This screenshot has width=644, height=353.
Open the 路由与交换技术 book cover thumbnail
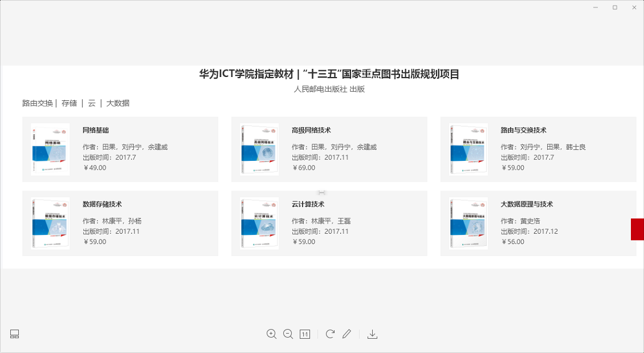click(x=468, y=149)
